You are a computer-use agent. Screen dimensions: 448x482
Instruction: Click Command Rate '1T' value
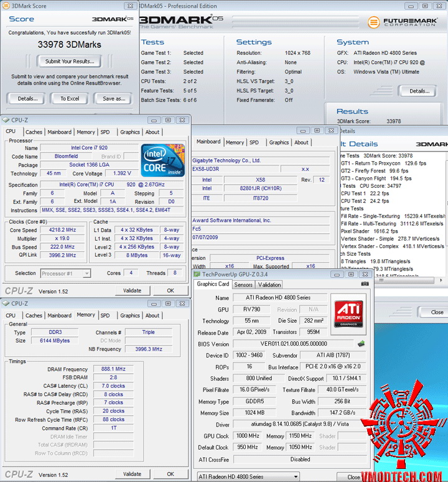point(113,428)
